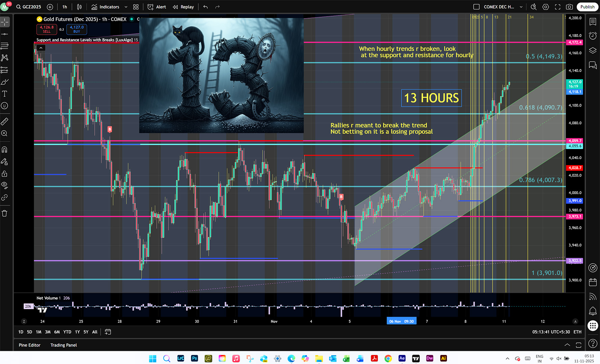Open Photoshop from the Windows taskbar
This screenshot has width=600, height=364.
[194, 358]
